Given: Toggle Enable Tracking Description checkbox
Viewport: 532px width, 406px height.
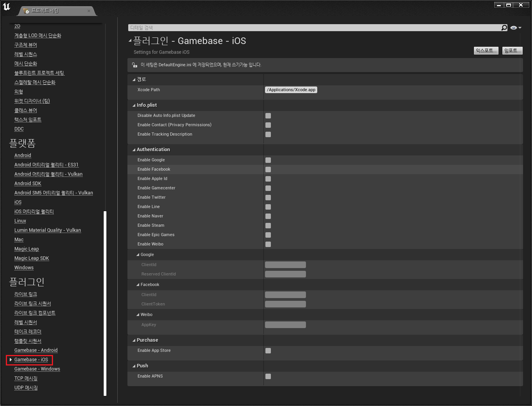Looking at the screenshot, I should point(268,134).
